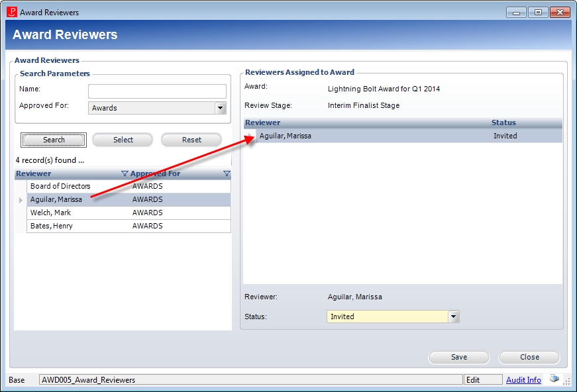Click the Edit mode status bar field
577x392 pixels.
click(x=483, y=380)
